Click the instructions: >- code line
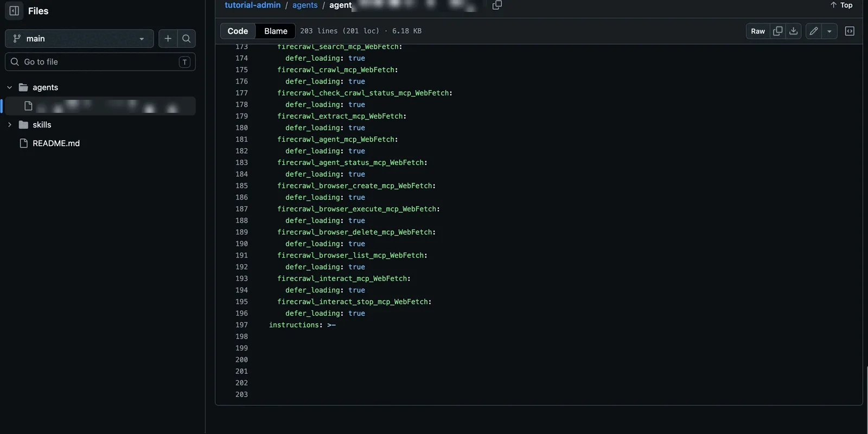This screenshot has height=434, width=868. (x=302, y=325)
